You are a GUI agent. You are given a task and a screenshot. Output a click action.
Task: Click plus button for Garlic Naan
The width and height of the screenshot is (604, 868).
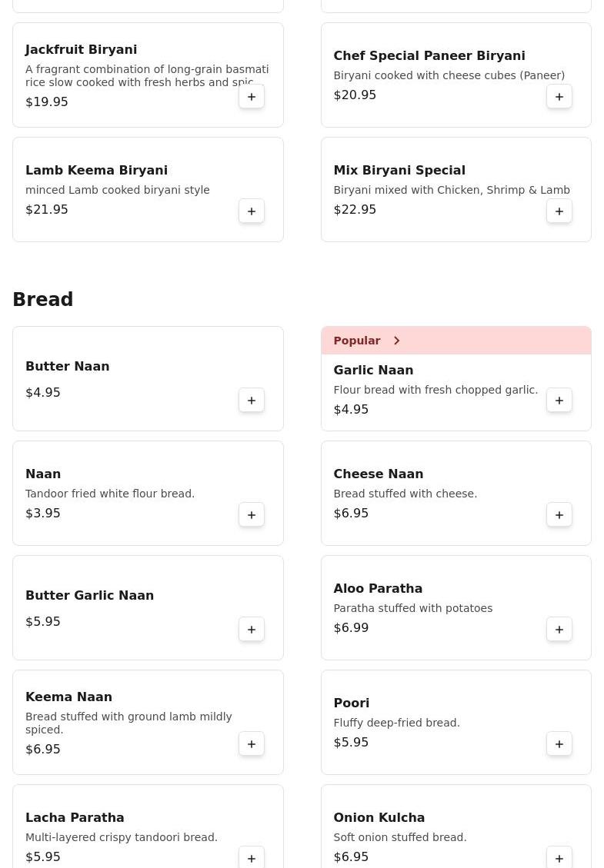(x=559, y=401)
